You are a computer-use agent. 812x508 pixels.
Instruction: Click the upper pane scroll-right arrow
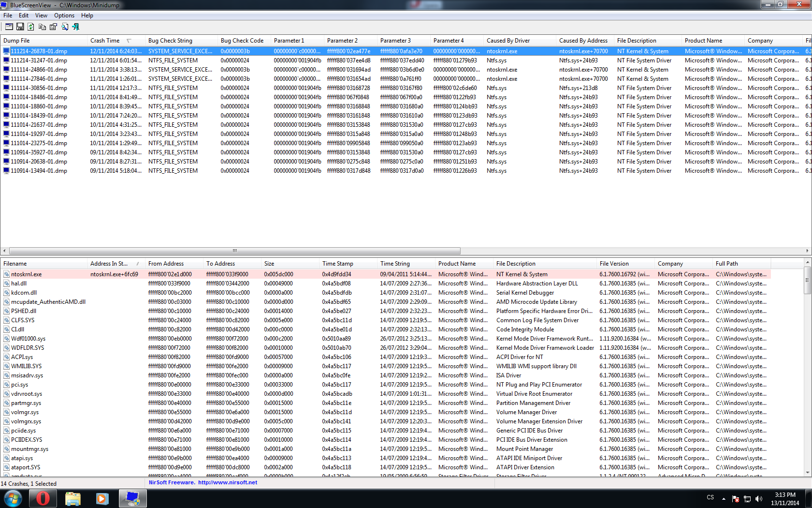click(x=808, y=251)
